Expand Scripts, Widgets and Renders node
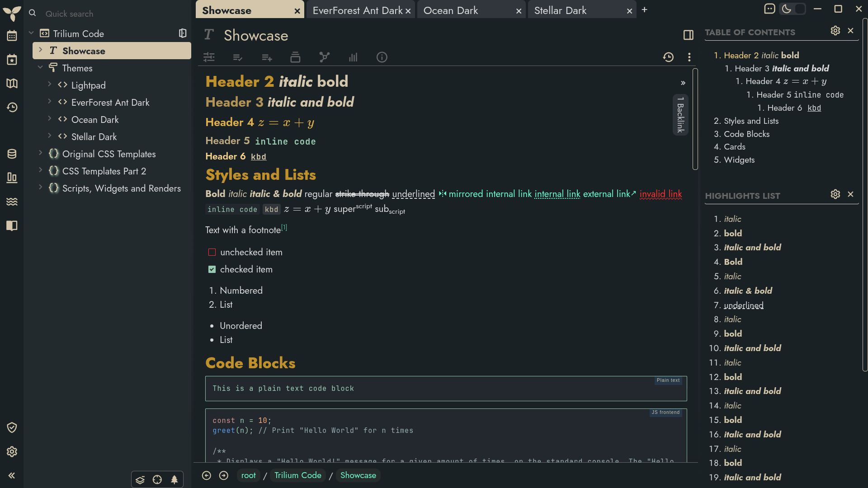This screenshot has width=868, height=488. coord(40,188)
